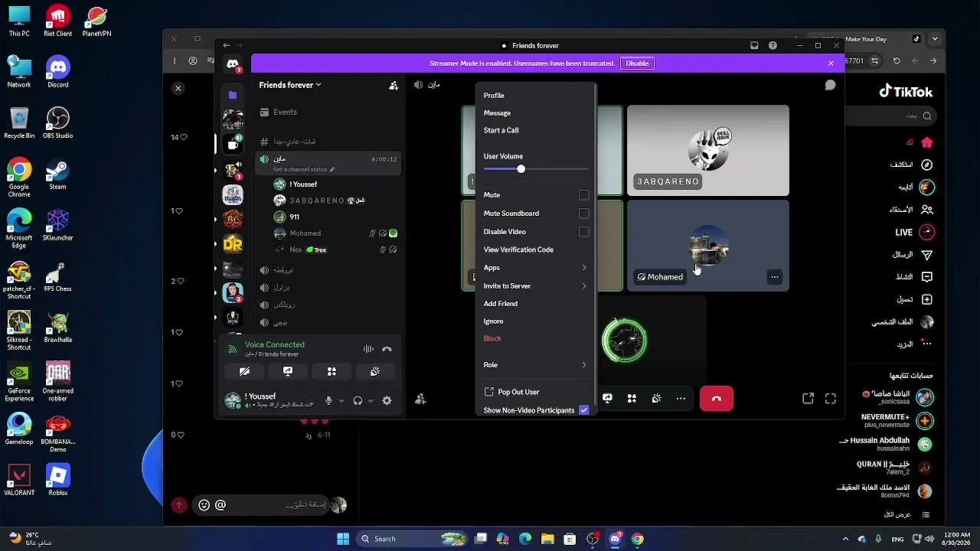
Task: Open more options in bottom call bar
Action: (681, 399)
